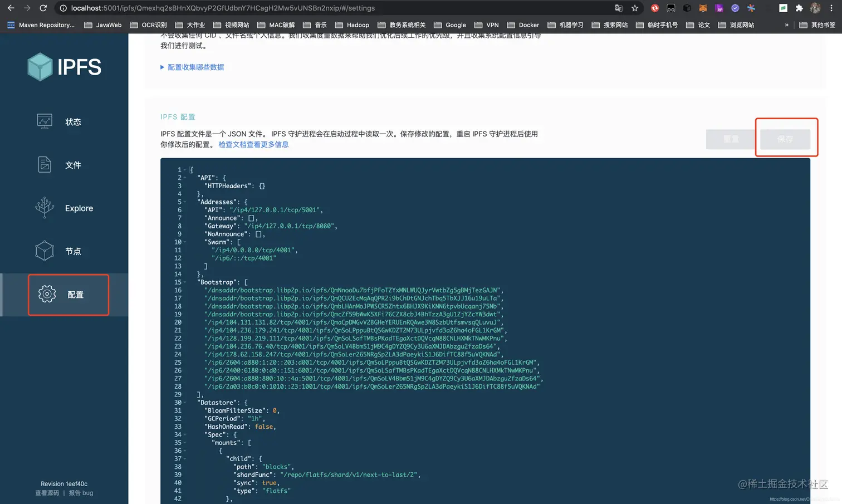Screen dimensions: 842x504
Task: Fold the "Spec" block on line 34
Action: [x=185, y=434]
